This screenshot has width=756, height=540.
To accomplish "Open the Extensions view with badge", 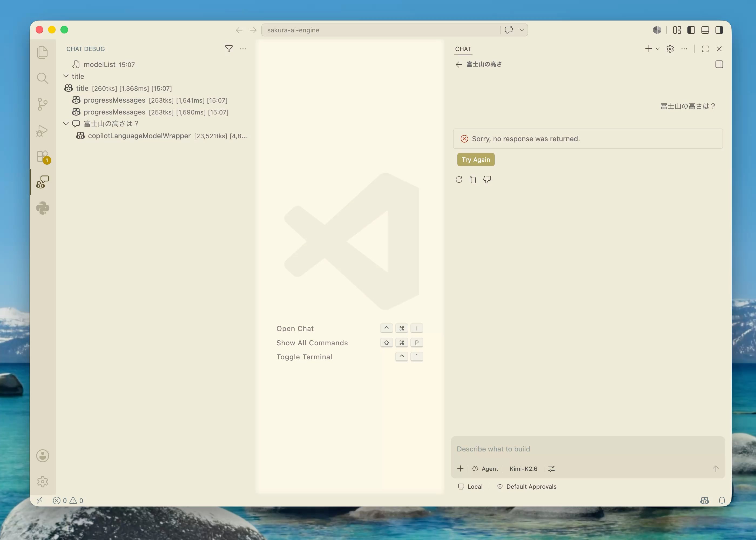I will point(43,156).
